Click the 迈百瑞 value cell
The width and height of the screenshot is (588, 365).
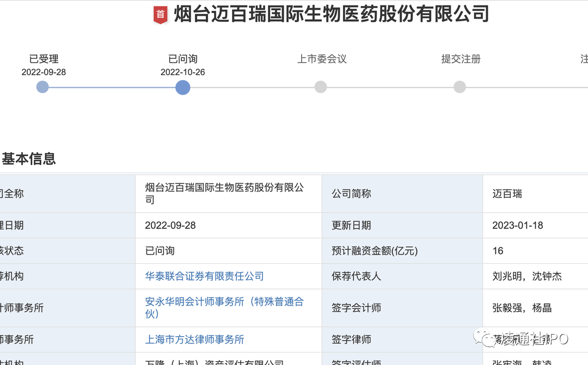[x=536, y=194]
